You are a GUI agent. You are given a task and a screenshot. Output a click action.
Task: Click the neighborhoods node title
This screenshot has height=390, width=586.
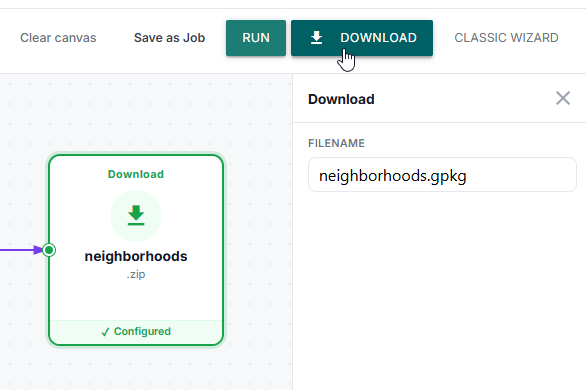[x=136, y=256]
